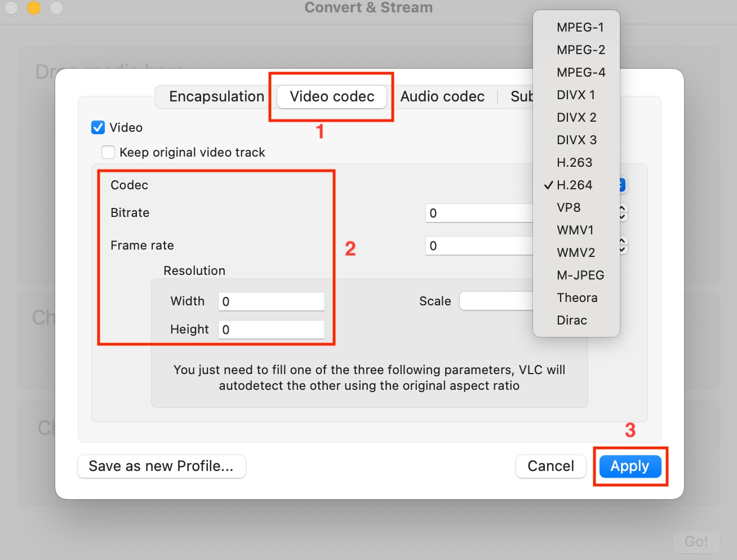Switch to the Encapsulation tab

[216, 96]
